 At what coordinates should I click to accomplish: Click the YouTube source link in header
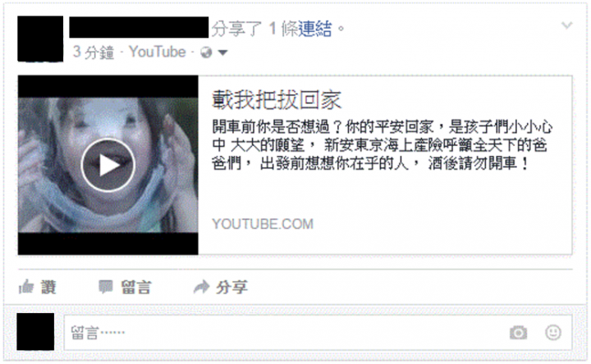click(158, 52)
